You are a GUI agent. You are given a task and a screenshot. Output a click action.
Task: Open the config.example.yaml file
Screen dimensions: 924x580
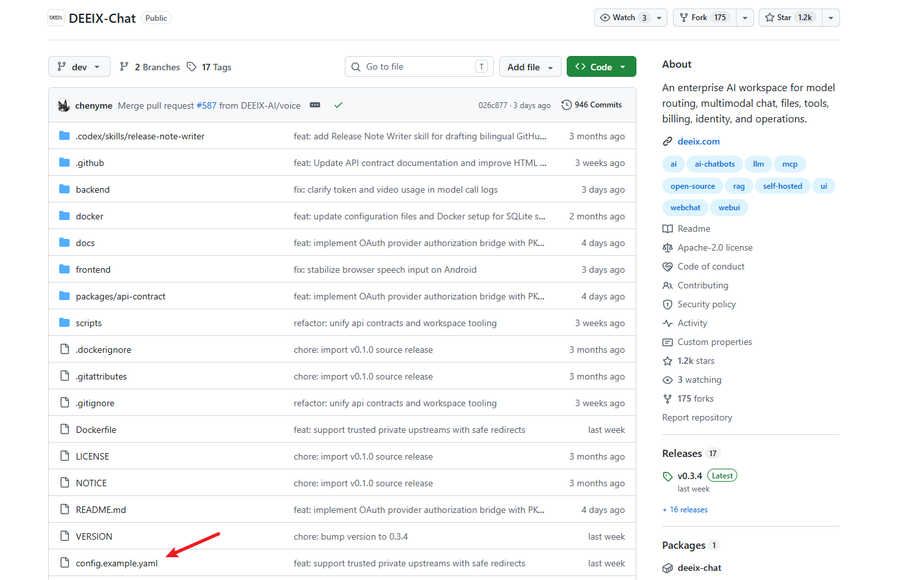click(x=117, y=563)
